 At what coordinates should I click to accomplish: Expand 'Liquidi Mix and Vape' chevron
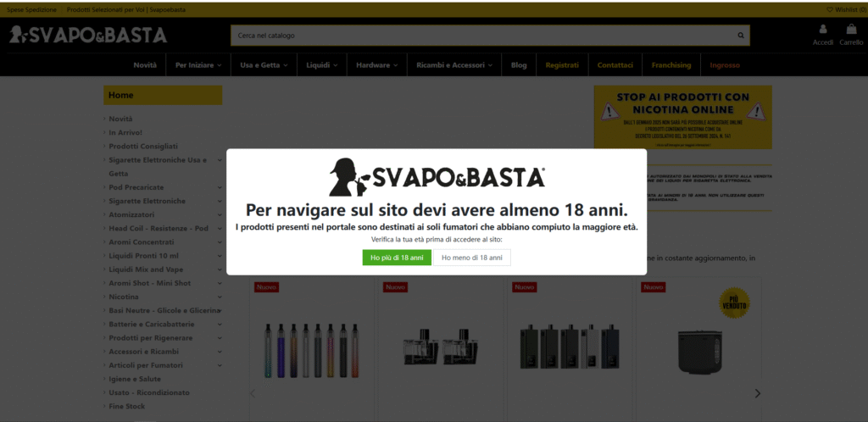tap(220, 270)
